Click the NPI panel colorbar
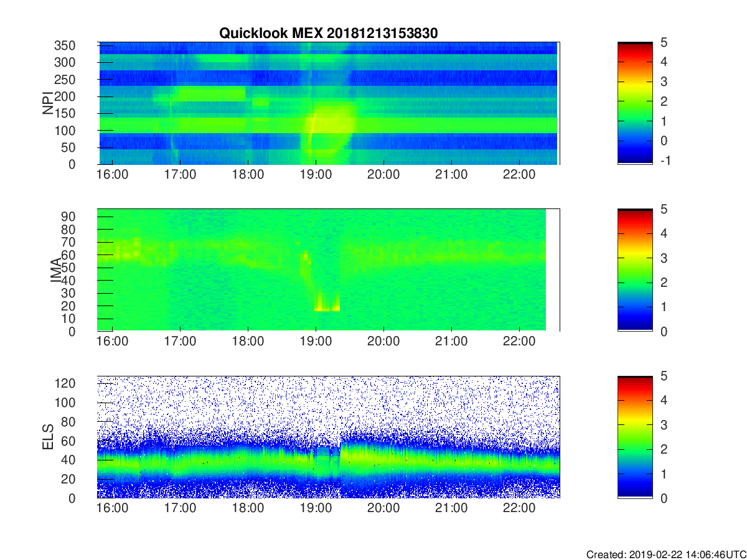Viewport: 747px width, 560px height. point(635,103)
